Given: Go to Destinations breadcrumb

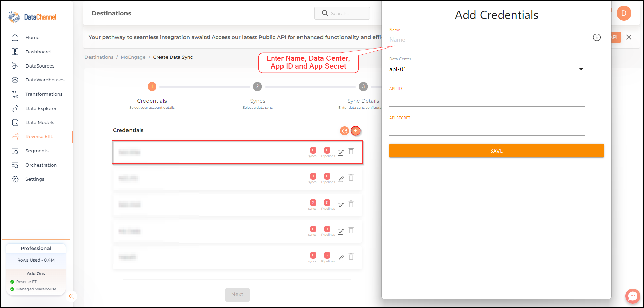Looking at the screenshot, I should tap(99, 57).
